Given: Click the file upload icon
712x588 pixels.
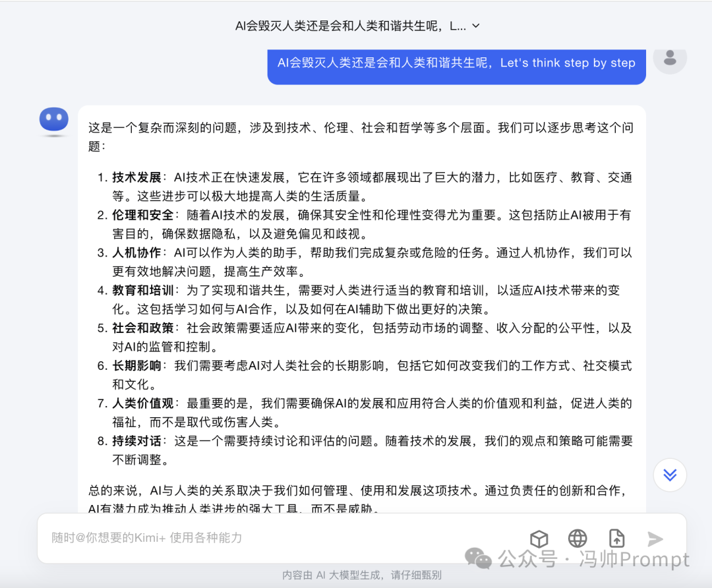Looking at the screenshot, I should point(616,539).
